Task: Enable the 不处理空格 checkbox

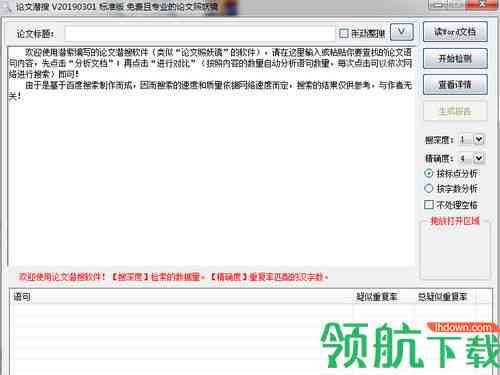Action: coord(429,204)
